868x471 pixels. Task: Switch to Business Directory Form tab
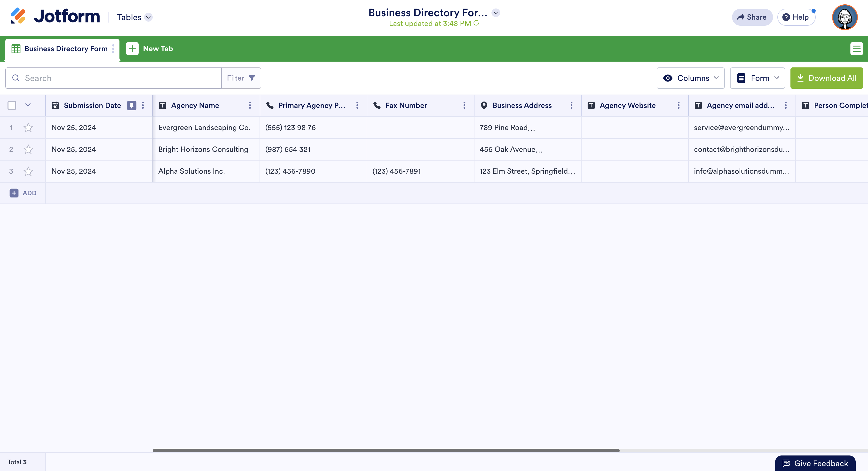point(66,49)
